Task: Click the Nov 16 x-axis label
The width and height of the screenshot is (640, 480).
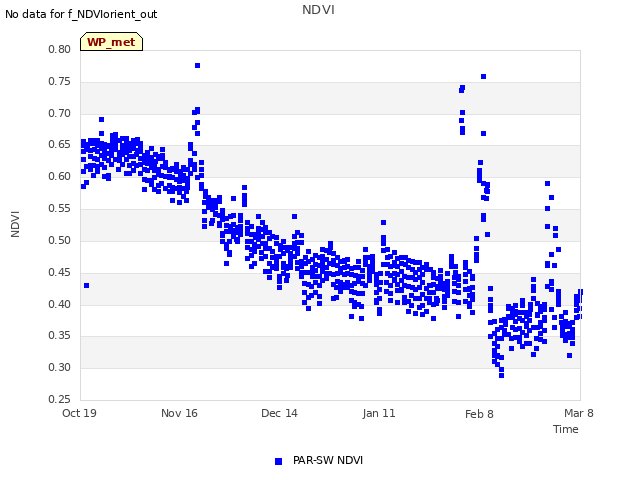Action: tap(179, 413)
